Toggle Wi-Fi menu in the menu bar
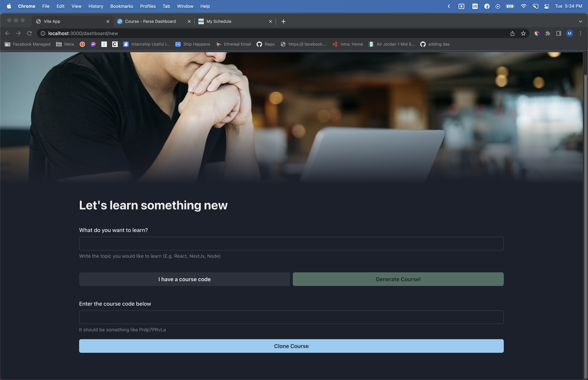Screen dimensions: 588x380 tap(523, 6)
